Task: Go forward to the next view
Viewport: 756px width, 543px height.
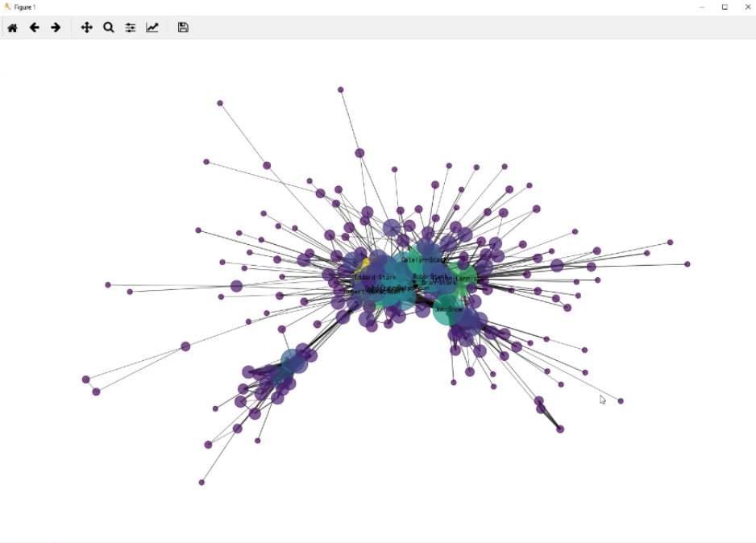Action: pos(56,27)
